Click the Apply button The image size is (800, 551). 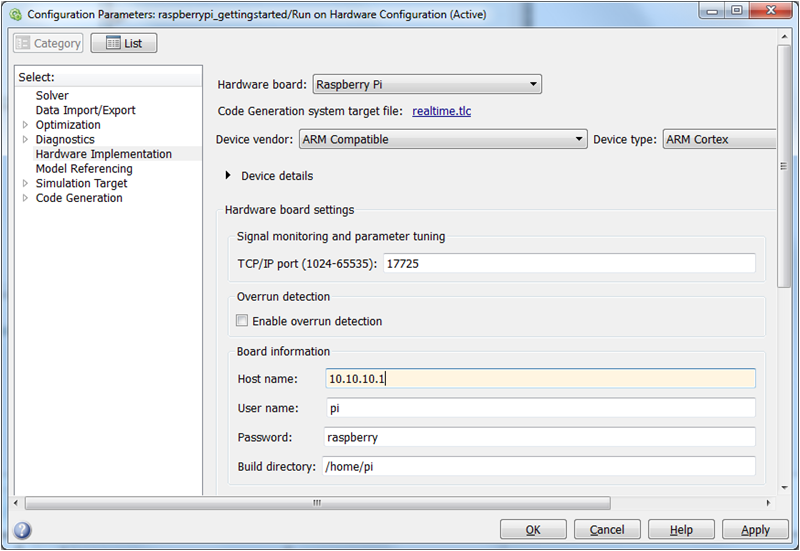[755, 530]
